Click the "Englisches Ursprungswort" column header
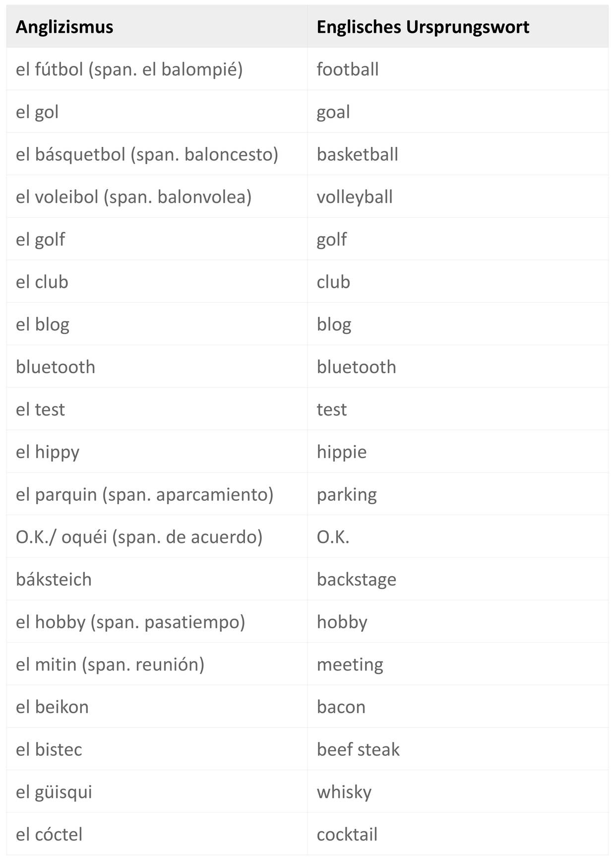Viewport: 615px width, 868px height. pyautogui.click(x=423, y=27)
